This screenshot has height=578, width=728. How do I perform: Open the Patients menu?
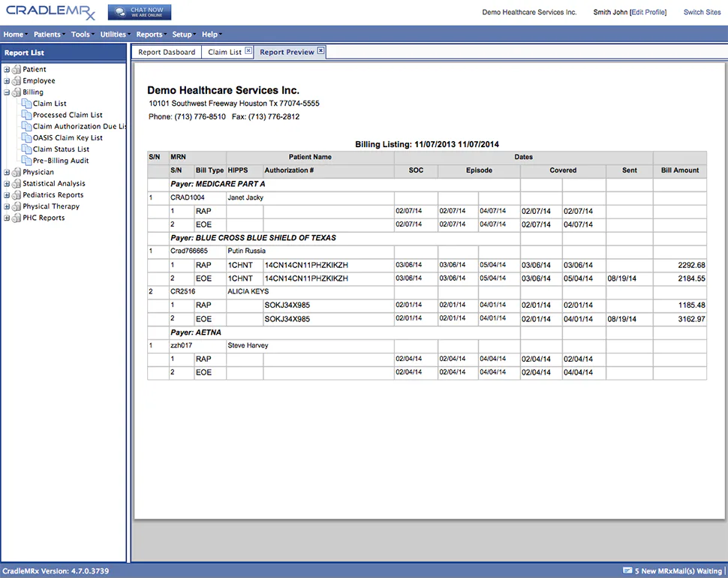(50, 35)
